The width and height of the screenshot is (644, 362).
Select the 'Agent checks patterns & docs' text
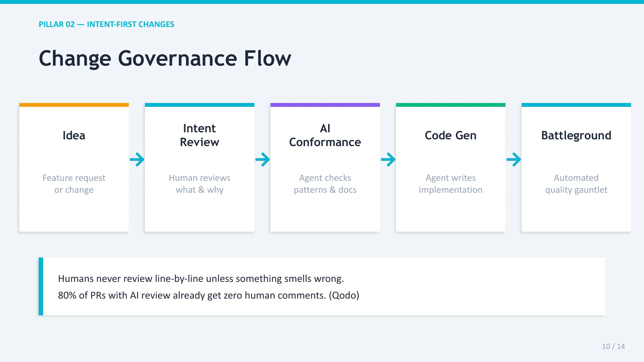[x=325, y=184]
